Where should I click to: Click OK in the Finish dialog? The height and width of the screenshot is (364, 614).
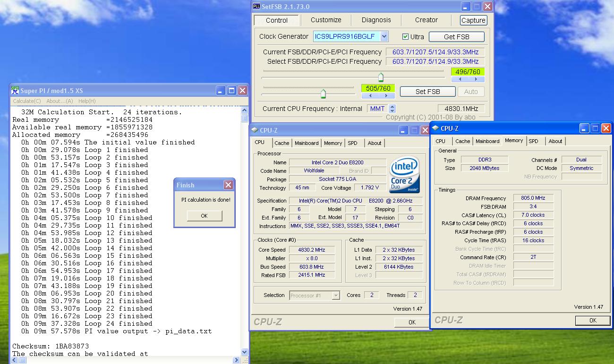(x=204, y=216)
